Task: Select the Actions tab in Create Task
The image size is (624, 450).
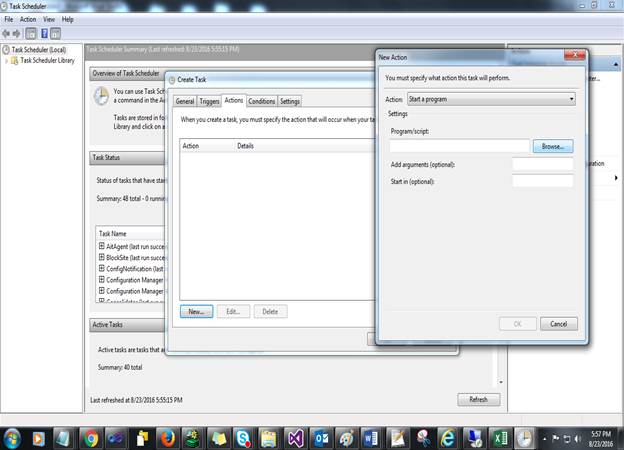Action: click(x=234, y=100)
